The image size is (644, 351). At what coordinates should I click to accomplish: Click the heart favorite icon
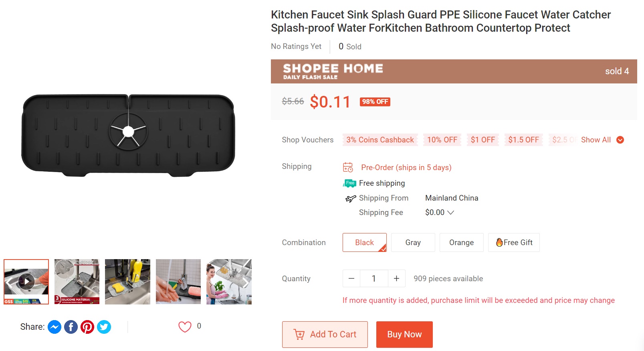coord(185,327)
